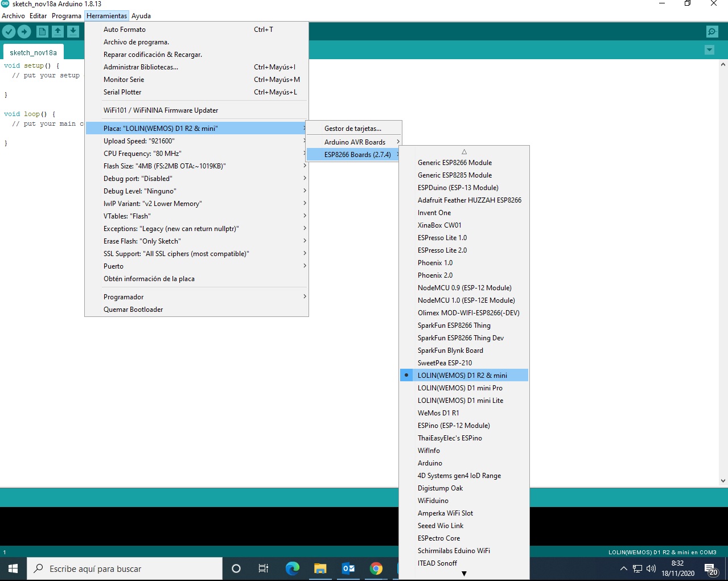The image size is (728, 581).
Task: Open Cortana circle icon in taskbar
Action: tap(236, 568)
